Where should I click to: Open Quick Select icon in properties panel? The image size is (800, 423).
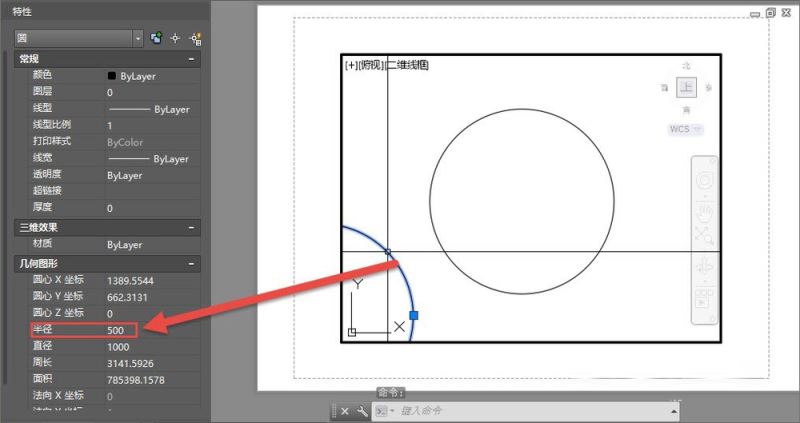195,39
